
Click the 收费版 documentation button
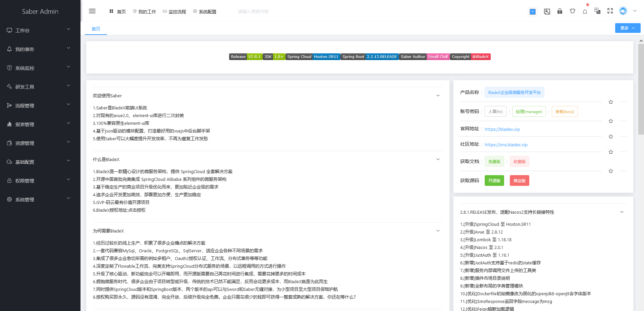click(520, 162)
